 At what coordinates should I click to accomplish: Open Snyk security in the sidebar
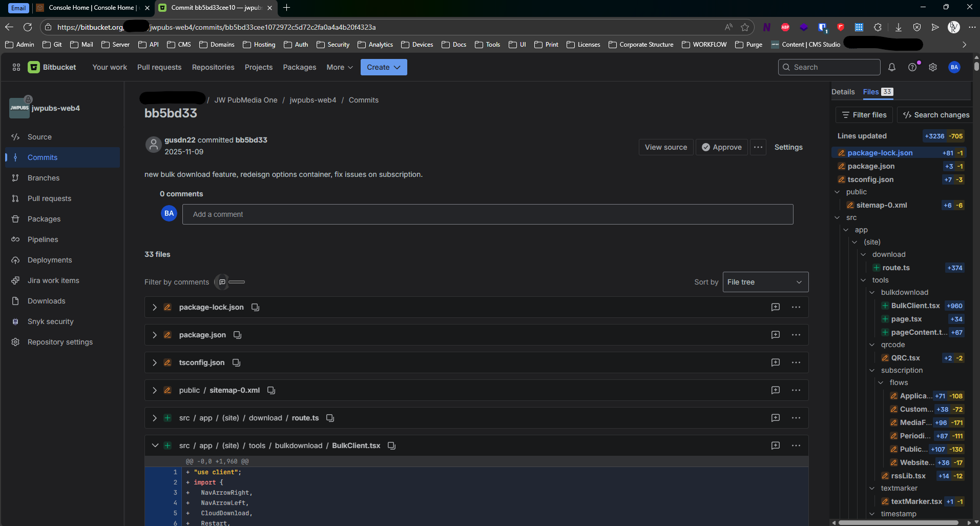point(50,321)
